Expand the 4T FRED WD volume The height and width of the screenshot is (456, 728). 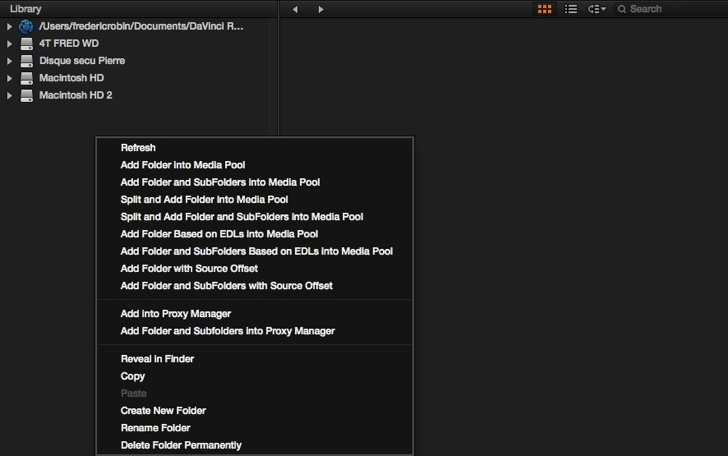click(x=9, y=44)
